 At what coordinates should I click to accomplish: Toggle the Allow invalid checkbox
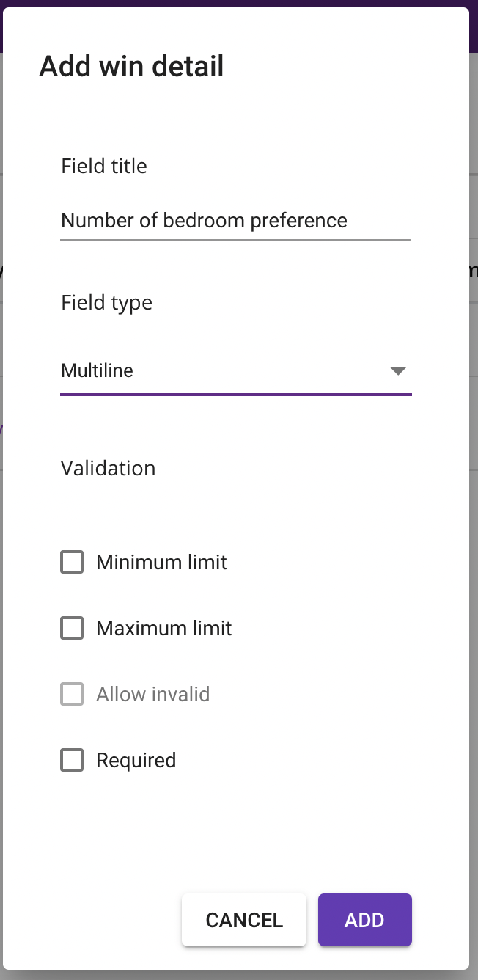point(72,695)
